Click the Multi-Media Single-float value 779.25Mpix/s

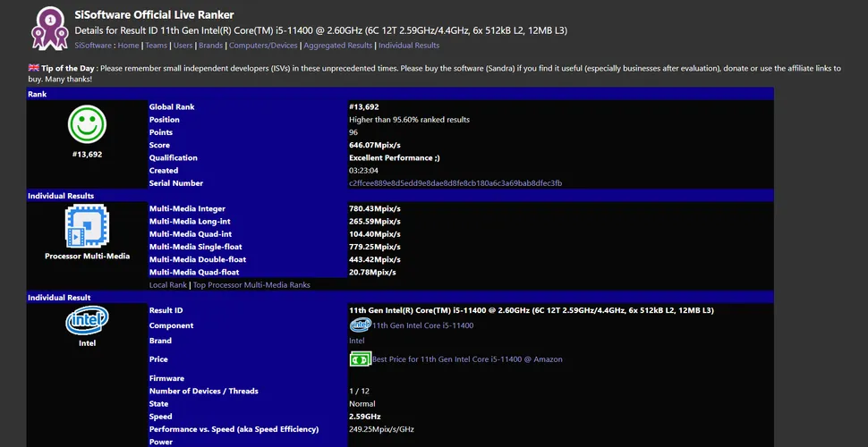tap(375, 247)
